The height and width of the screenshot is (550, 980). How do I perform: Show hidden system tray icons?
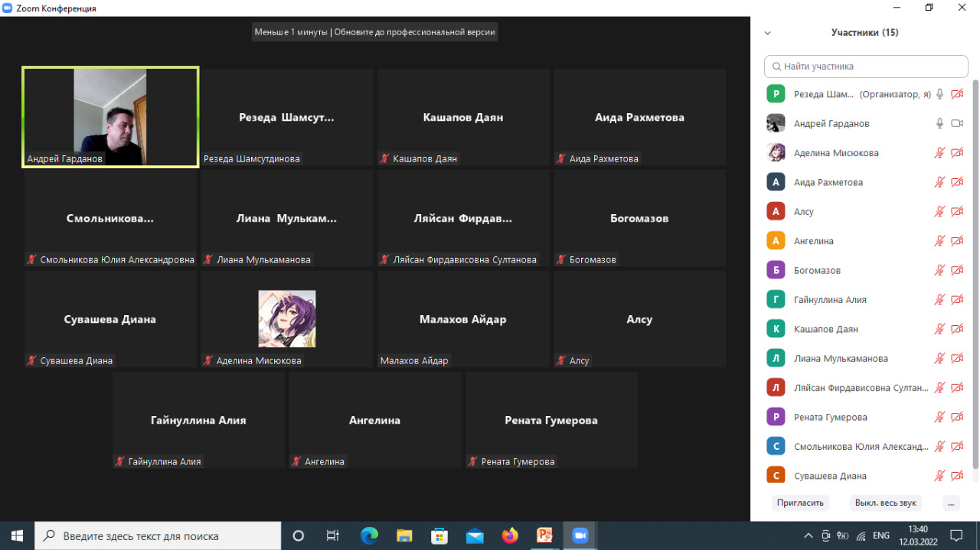pyautogui.click(x=808, y=535)
